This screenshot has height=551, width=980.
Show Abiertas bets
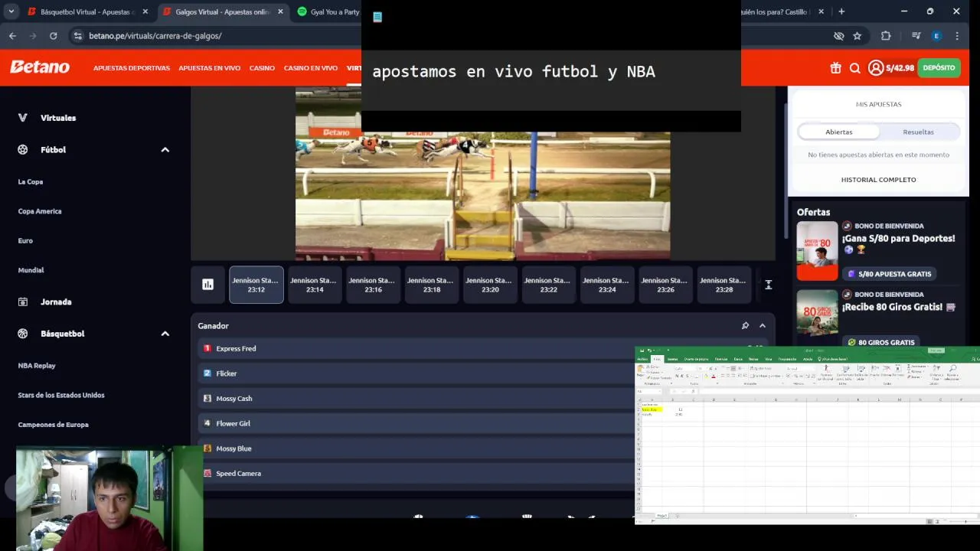838,132
